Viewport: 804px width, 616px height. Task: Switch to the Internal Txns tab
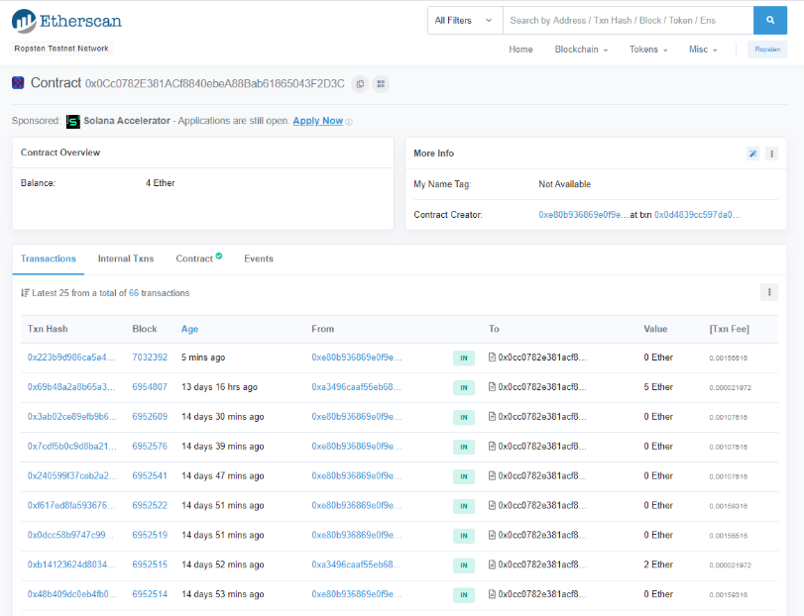(x=125, y=258)
